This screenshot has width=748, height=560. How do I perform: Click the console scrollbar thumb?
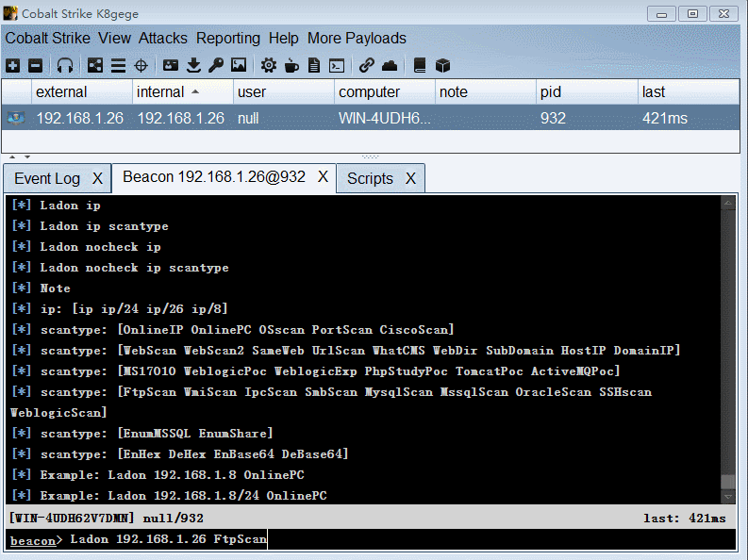pyautogui.click(x=728, y=482)
